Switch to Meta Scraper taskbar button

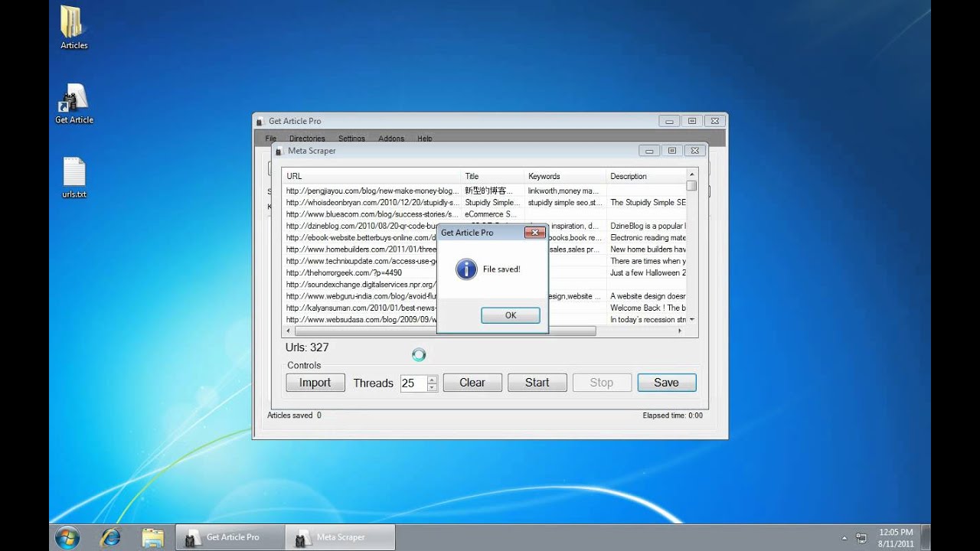coord(341,537)
